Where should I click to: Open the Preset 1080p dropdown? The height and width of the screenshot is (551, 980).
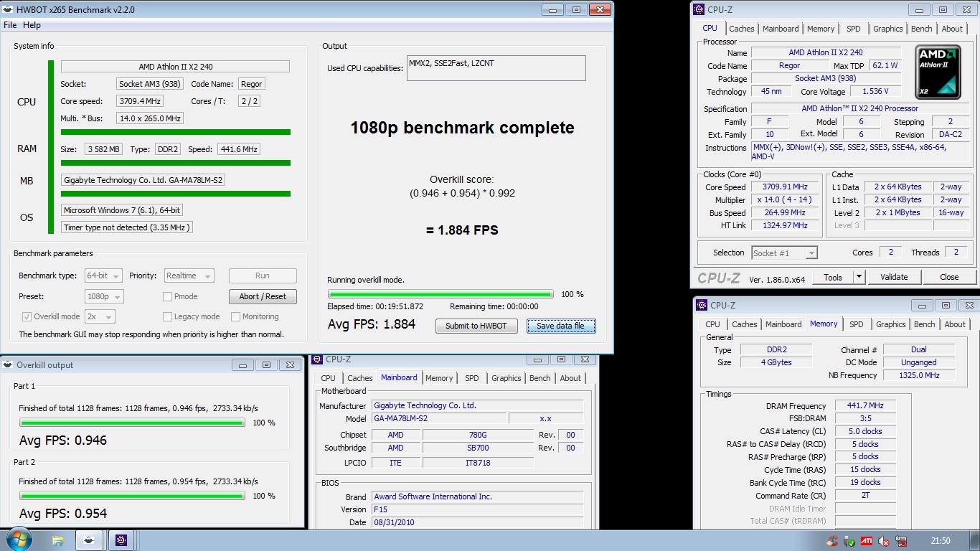click(x=104, y=296)
